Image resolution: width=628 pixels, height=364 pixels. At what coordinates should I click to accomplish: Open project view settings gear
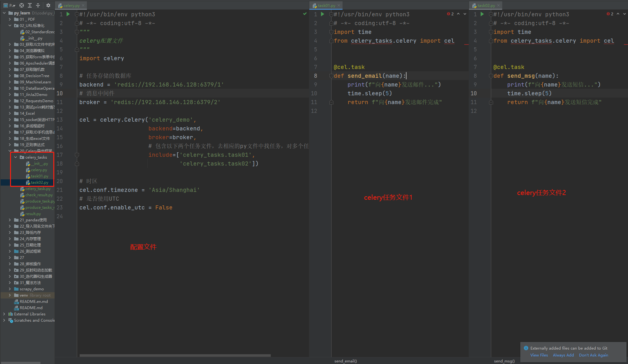(x=48, y=5)
